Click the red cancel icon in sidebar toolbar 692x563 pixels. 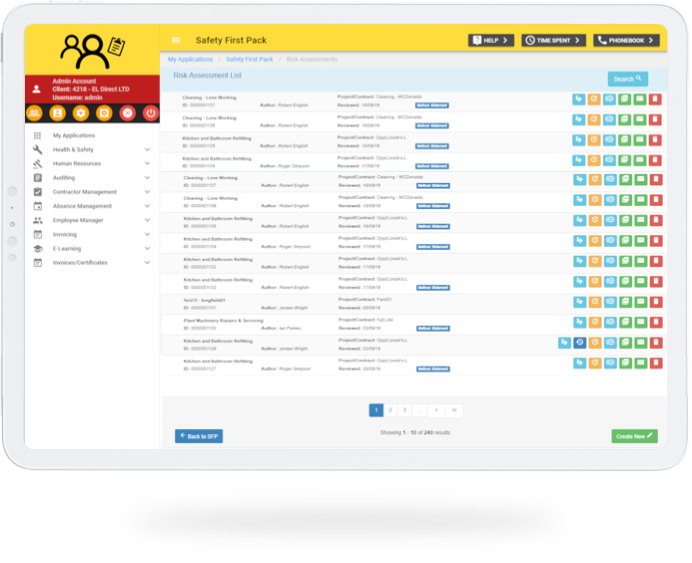(x=127, y=113)
